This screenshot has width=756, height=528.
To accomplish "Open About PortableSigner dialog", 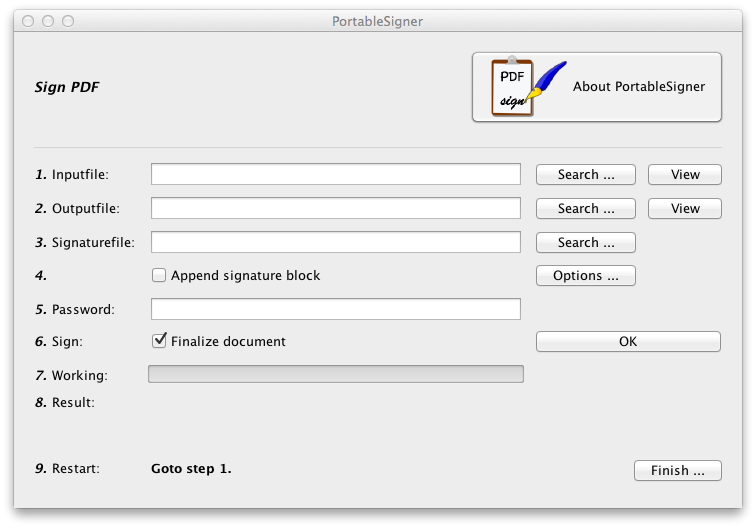I will [x=597, y=87].
